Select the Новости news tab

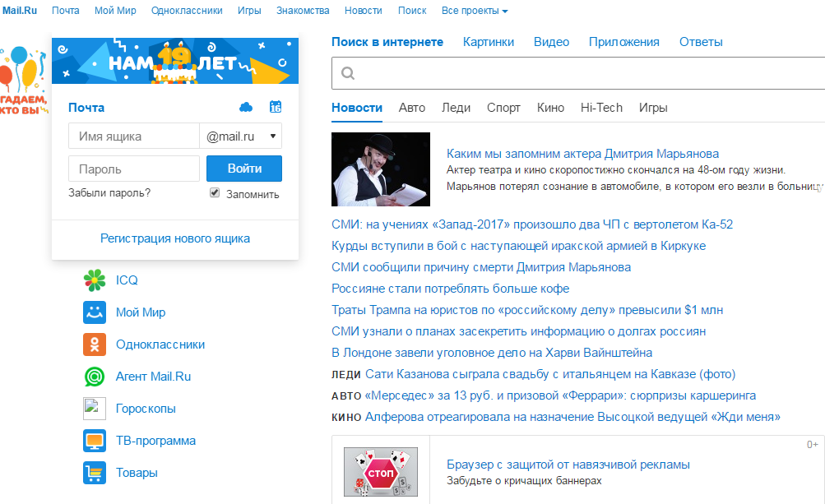357,108
